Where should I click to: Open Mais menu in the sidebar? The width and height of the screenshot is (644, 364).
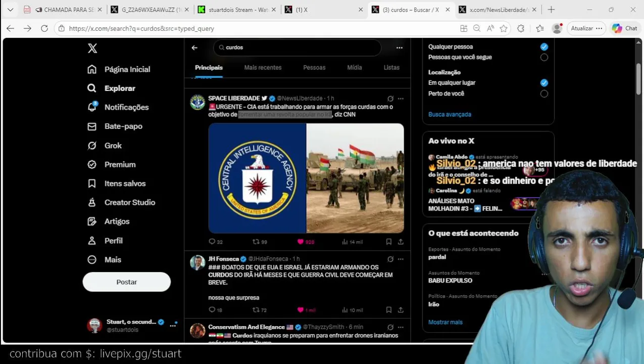coord(104,259)
